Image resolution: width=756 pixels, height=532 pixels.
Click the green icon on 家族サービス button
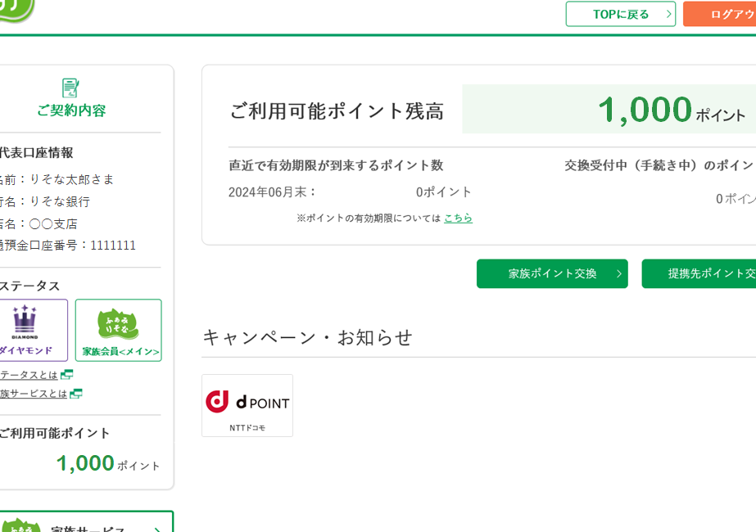tap(20, 527)
